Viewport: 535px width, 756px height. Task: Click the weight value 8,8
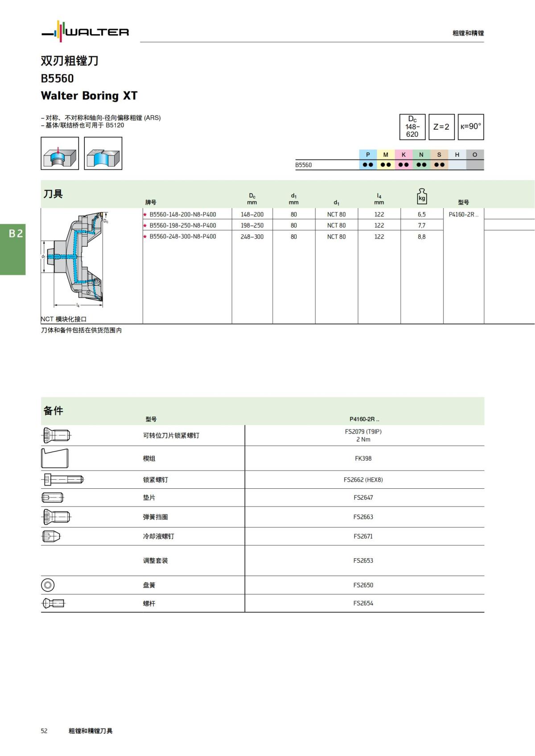(x=422, y=237)
